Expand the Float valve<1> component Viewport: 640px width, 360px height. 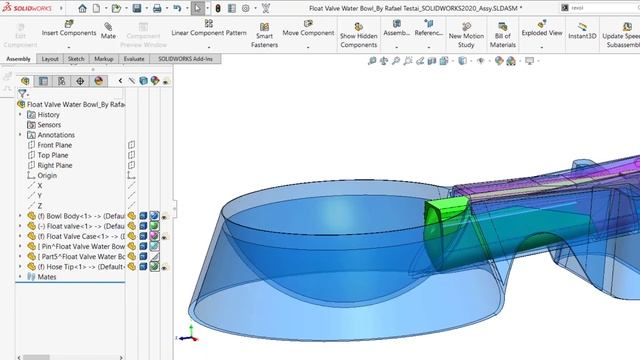(20, 226)
